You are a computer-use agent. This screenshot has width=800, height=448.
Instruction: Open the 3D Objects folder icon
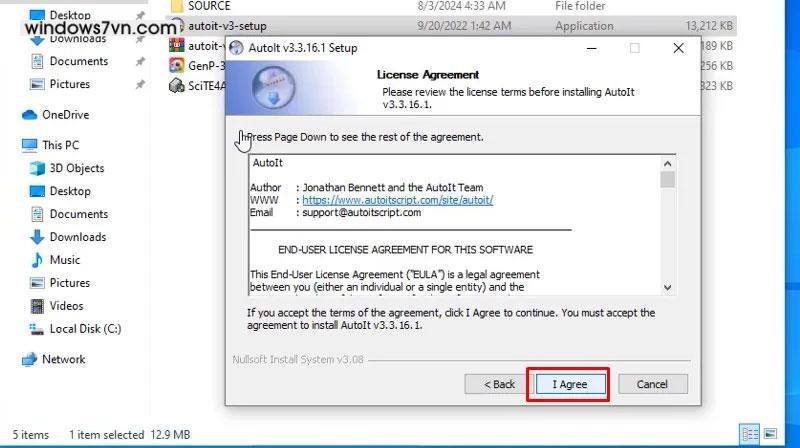37,168
